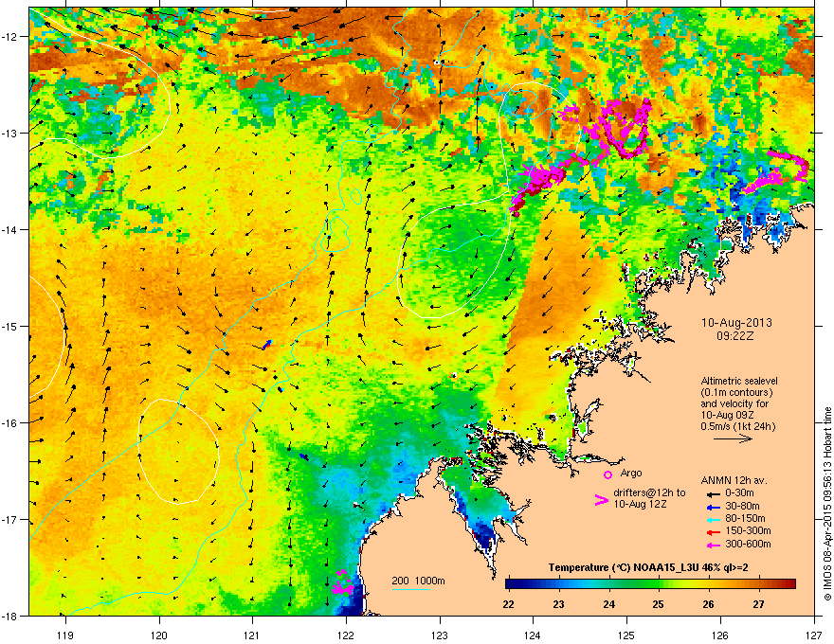Click the longitude axis label 127
The height and width of the screenshot is (644, 834).
pyautogui.click(x=814, y=635)
